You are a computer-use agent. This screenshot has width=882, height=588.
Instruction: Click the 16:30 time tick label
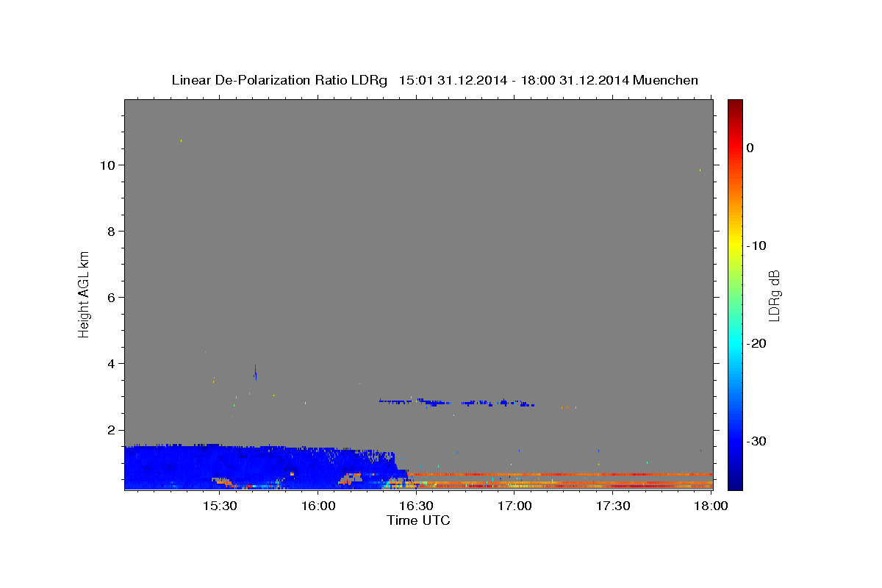416,506
